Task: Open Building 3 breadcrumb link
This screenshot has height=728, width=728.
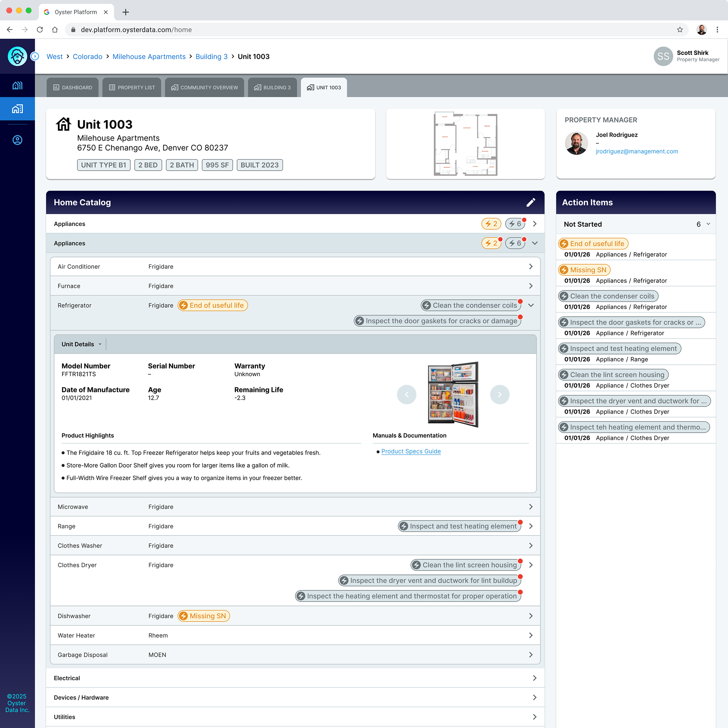Action: click(212, 56)
